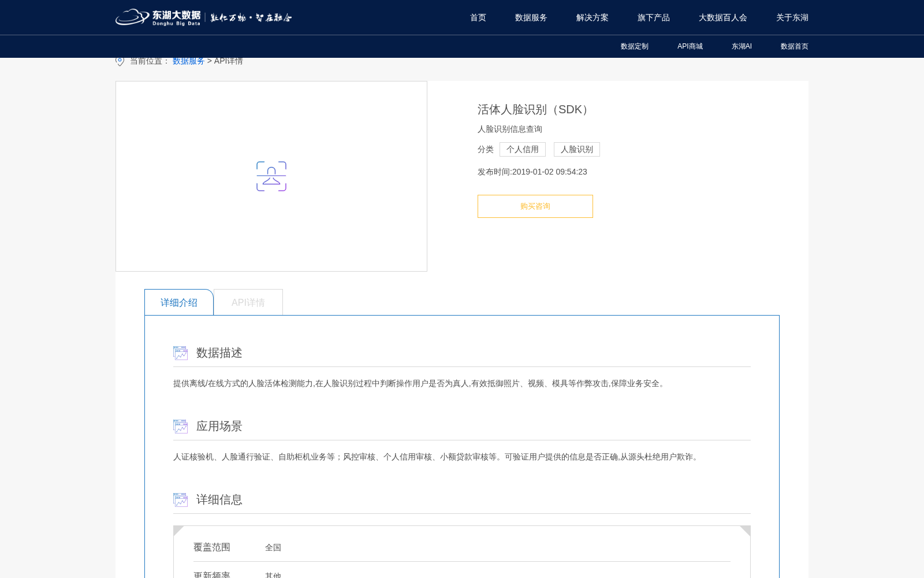
Task: Open the 数据服务 top menu item
Action: coord(531,17)
